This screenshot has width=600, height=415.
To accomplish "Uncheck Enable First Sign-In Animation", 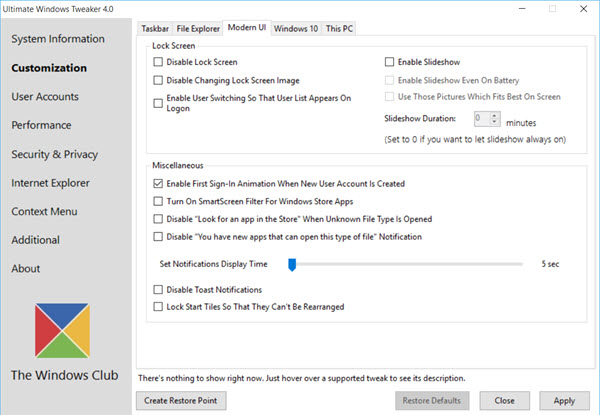I will [x=158, y=184].
